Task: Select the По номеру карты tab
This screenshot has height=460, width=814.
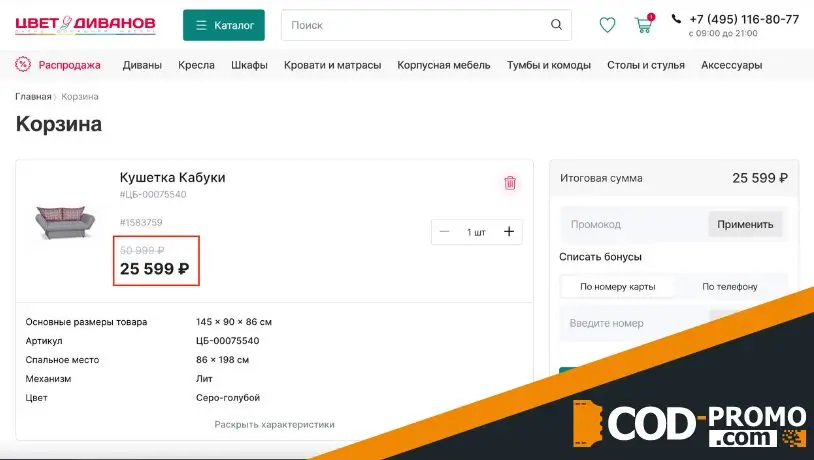Action: 618,287
